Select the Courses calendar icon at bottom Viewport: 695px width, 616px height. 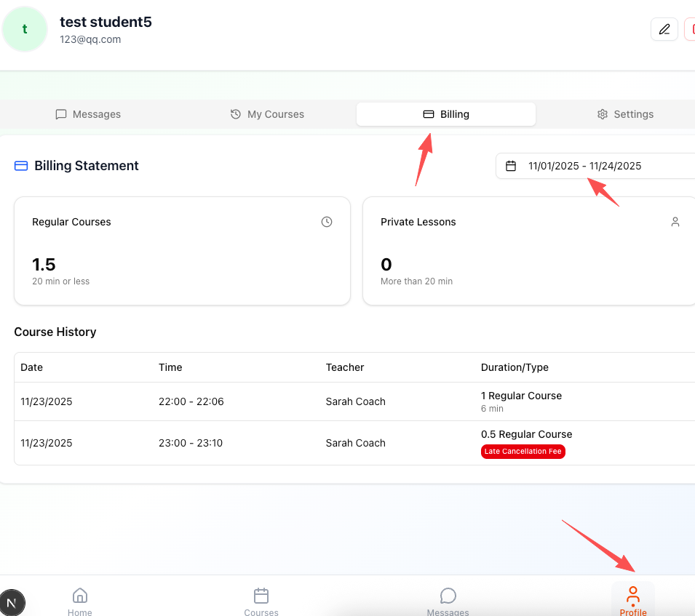point(261,595)
